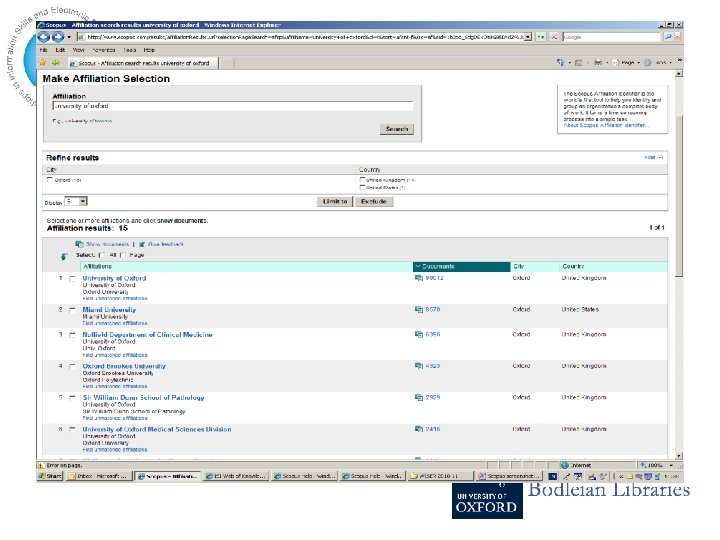
Task: Open document count icon for Miami University
Action: tap(419, 309)
